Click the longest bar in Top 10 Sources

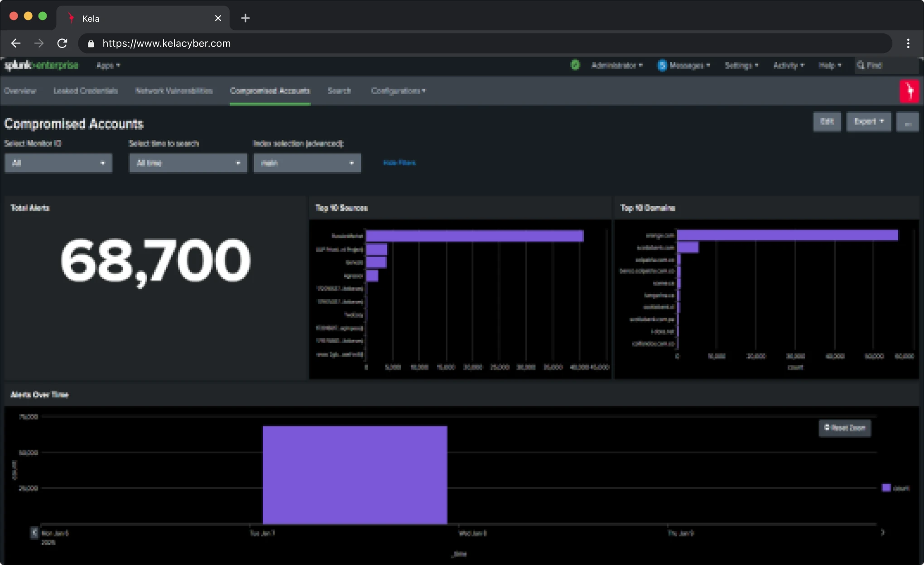point(475,236)
